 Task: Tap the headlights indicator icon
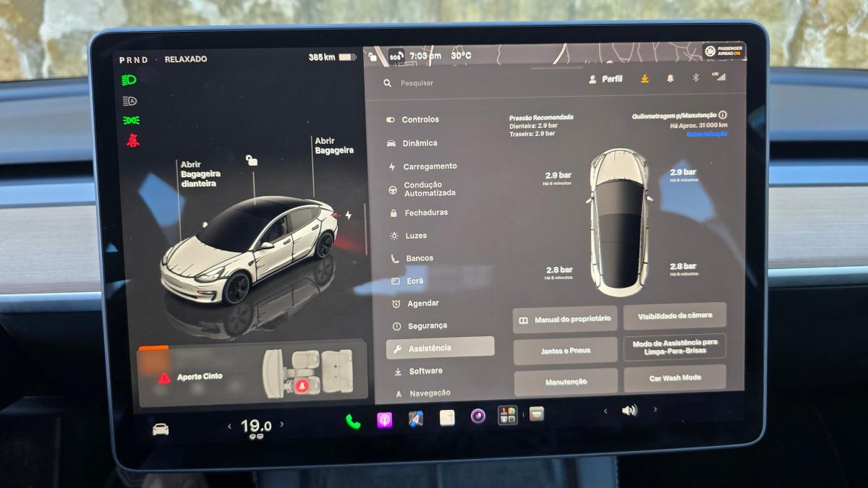pos(129,80)
